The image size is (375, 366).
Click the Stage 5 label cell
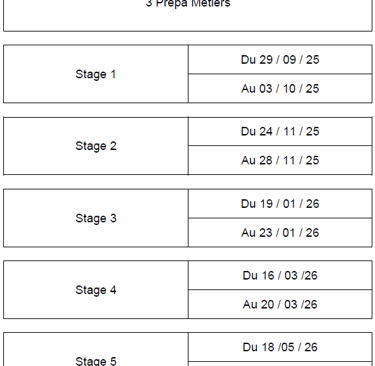(x=96, y=361)
